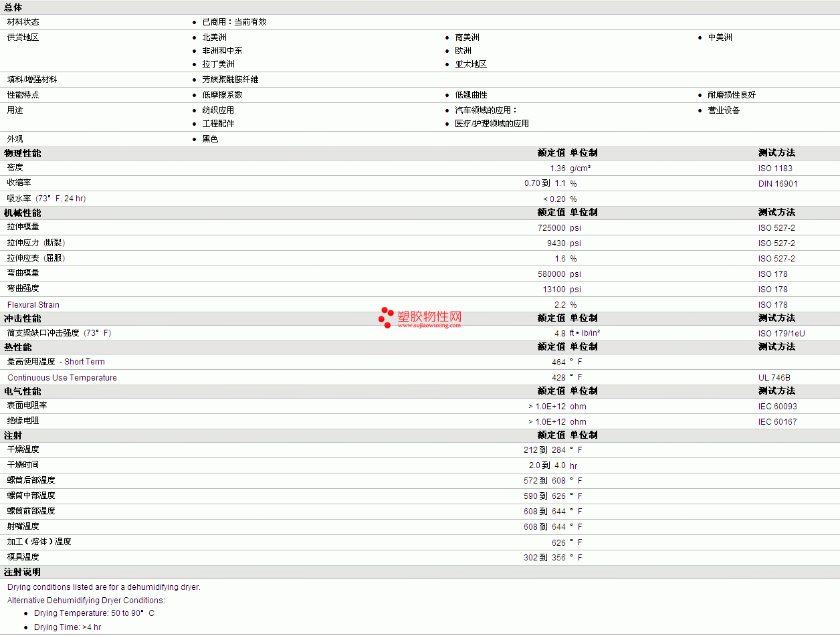The width and height of the screenshot is (840, 636).
Task: Click the 螺筒前部温度 row label
Action: [x=31, y=511]
